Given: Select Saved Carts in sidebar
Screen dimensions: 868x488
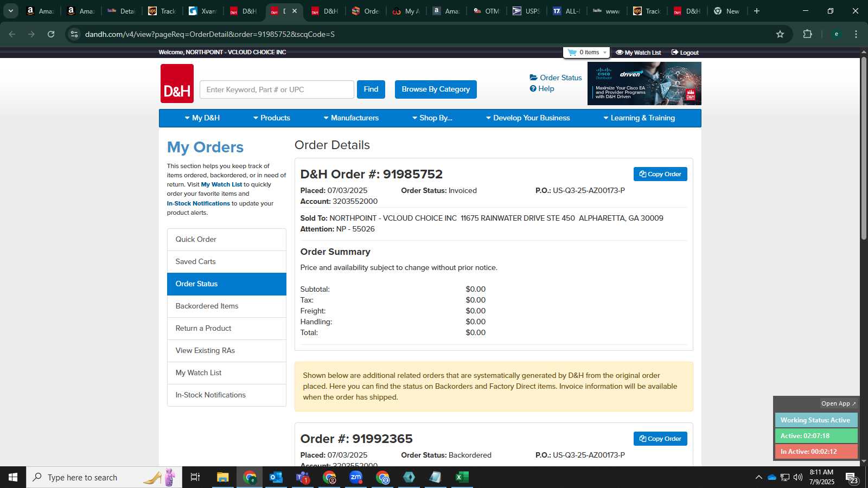Looking at the screenshot, I should [x=226, y=262].
